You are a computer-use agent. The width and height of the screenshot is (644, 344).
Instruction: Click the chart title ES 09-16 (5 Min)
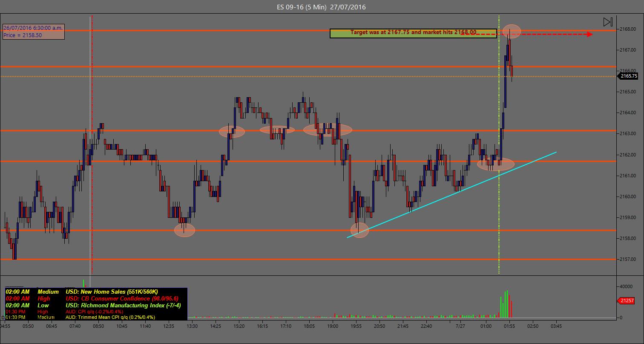point(322,7)
